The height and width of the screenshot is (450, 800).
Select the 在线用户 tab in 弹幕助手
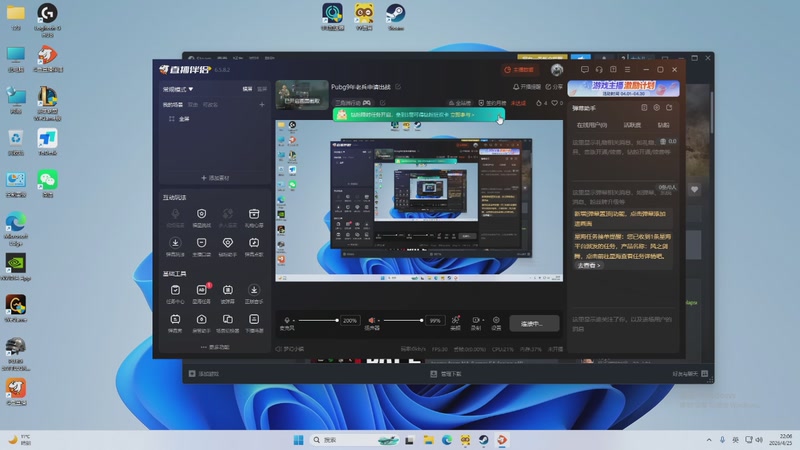(x=591, y=125)
